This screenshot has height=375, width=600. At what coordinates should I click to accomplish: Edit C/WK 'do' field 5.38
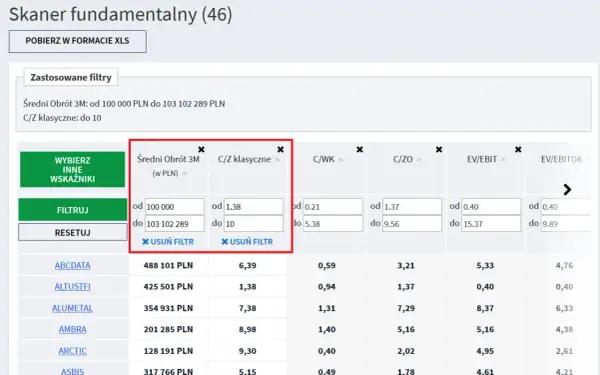coord(333,224)
